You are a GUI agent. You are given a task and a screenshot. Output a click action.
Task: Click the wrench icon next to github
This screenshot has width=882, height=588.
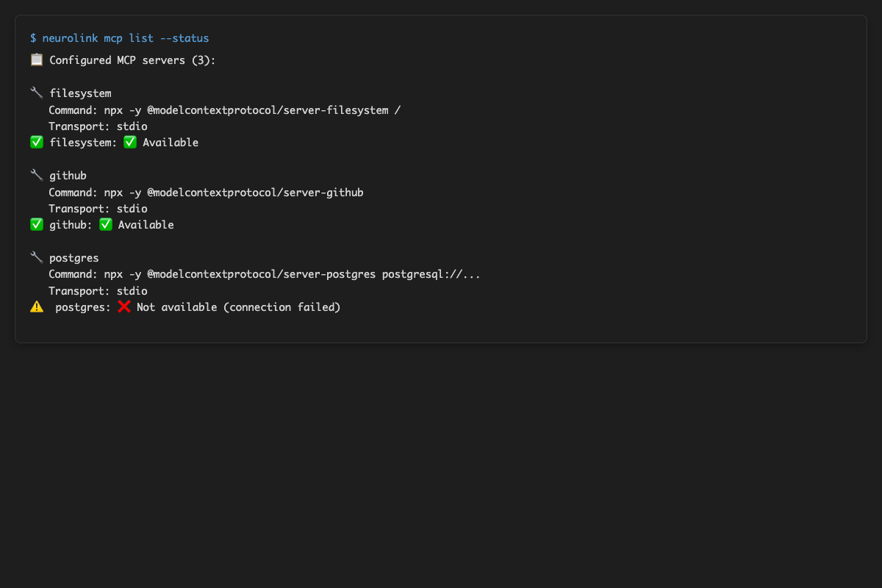coord(37,174)
